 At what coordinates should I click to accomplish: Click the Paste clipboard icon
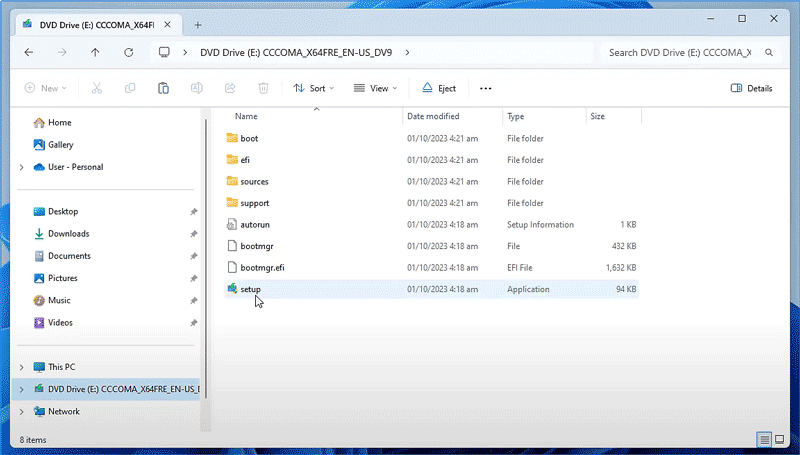coord(163,88)
